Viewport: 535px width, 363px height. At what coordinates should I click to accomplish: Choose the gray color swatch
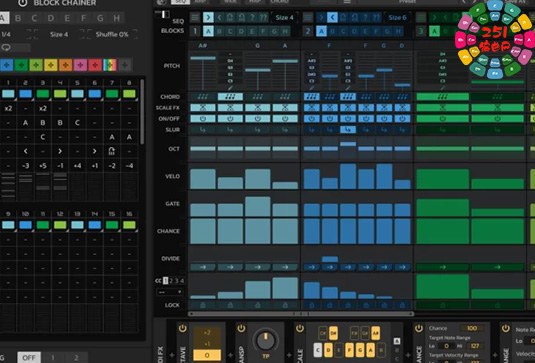point(125,65)
